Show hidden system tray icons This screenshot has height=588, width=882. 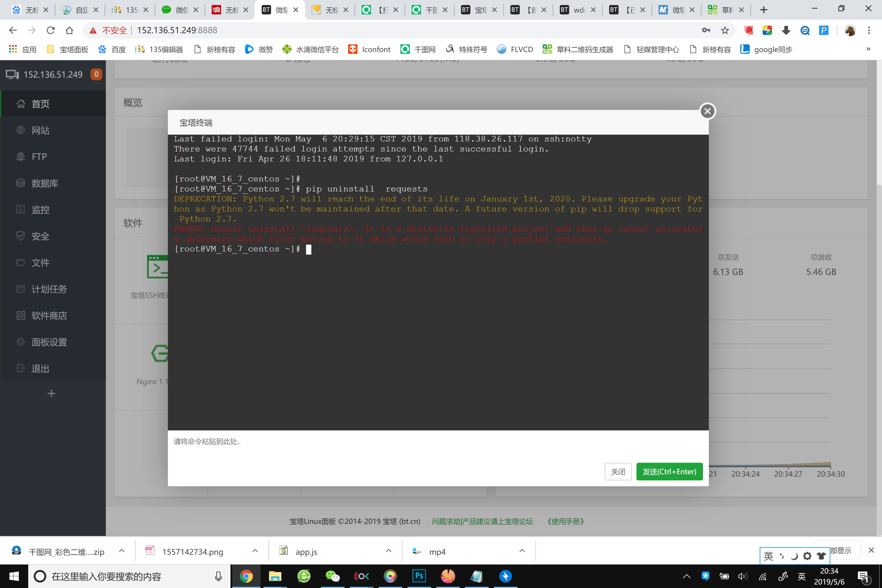coord(686,576)
